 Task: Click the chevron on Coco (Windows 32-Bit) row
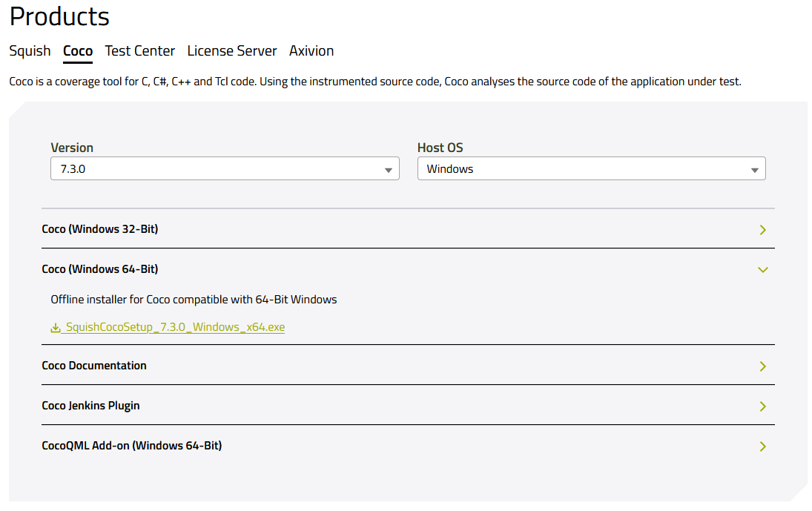(x=762, y=230)
